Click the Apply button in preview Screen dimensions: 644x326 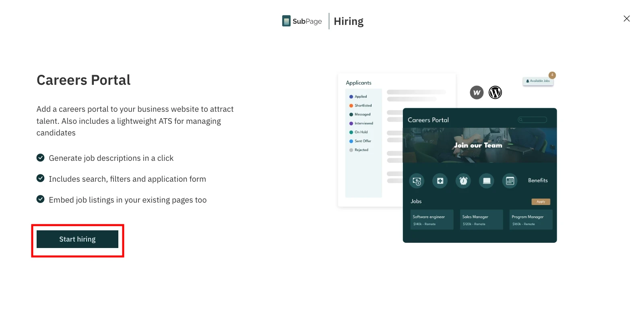pyautogui.click(x=541, y=202)
